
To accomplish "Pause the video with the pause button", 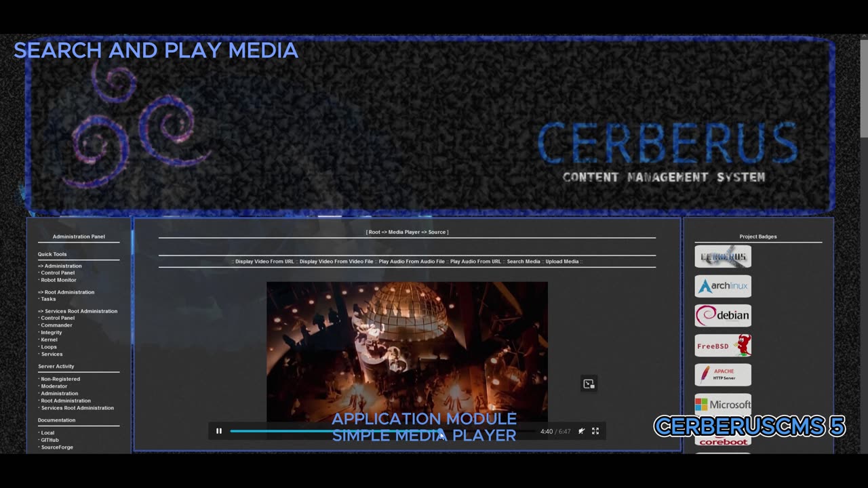I will click(x=219, y=431).
